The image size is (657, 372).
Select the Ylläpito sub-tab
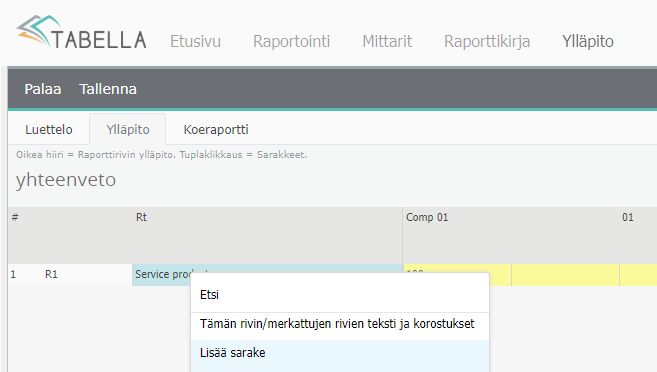(128, 129)
